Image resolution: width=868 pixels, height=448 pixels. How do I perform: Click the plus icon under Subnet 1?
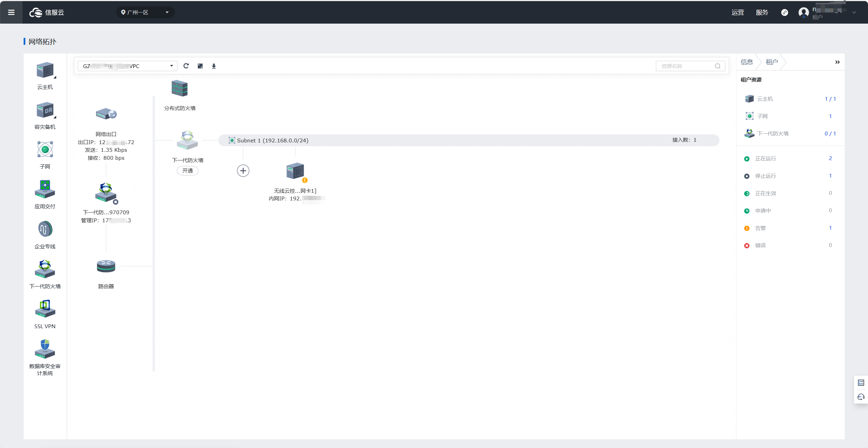243,171
